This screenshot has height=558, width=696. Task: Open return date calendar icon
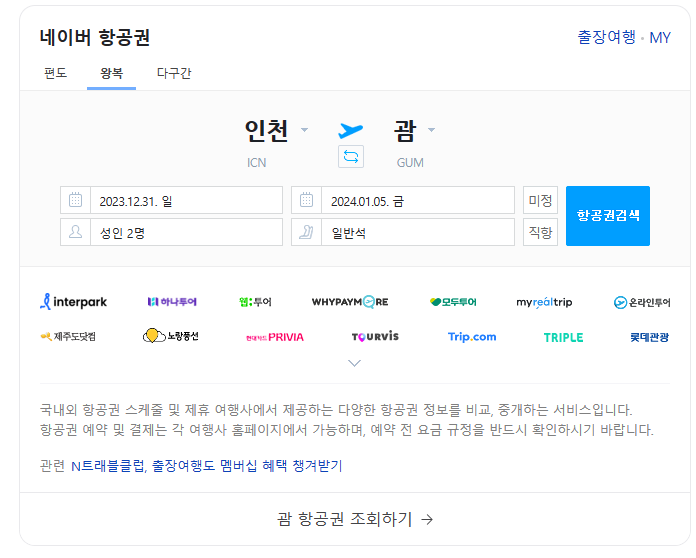point(306,200)
